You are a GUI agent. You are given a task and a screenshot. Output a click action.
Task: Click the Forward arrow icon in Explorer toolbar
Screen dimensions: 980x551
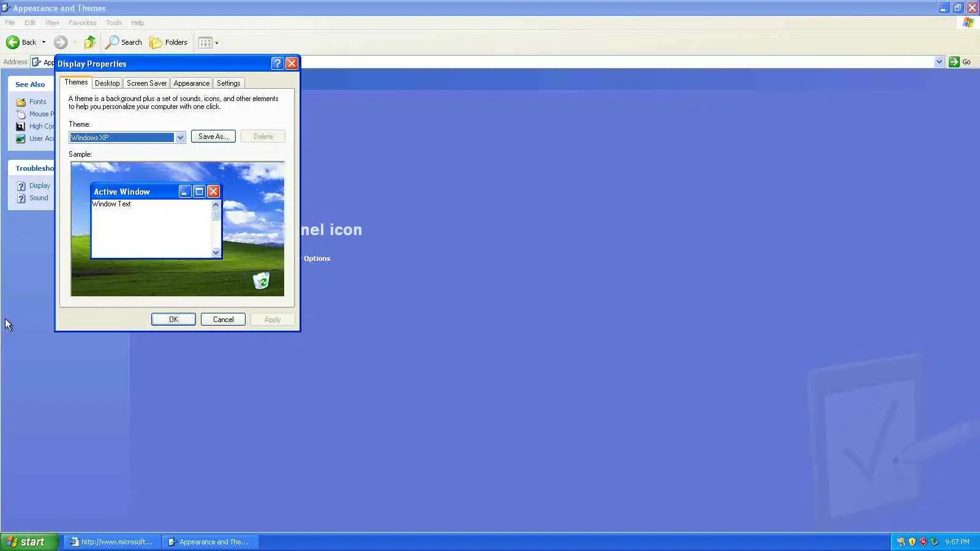point(60,42)
